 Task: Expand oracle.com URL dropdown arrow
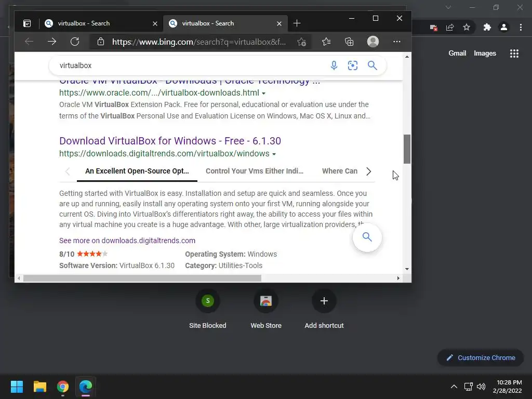263,94
